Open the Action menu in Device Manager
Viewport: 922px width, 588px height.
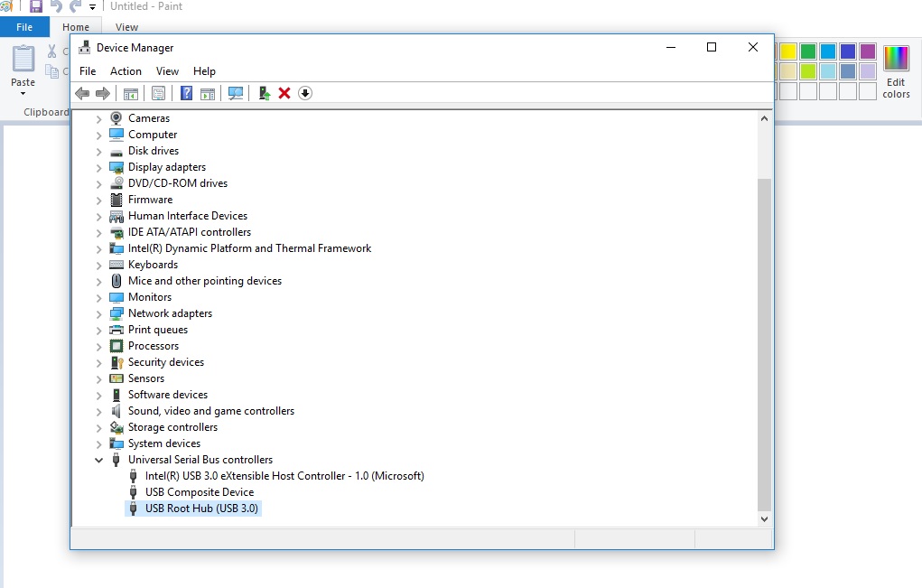[x=126, y=71]
